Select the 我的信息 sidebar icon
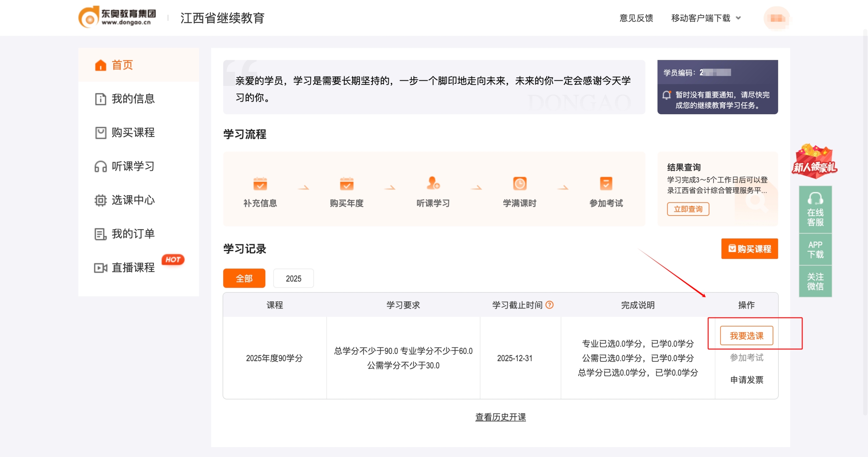Viewport: 868px width, 457px height. point(100,99)
